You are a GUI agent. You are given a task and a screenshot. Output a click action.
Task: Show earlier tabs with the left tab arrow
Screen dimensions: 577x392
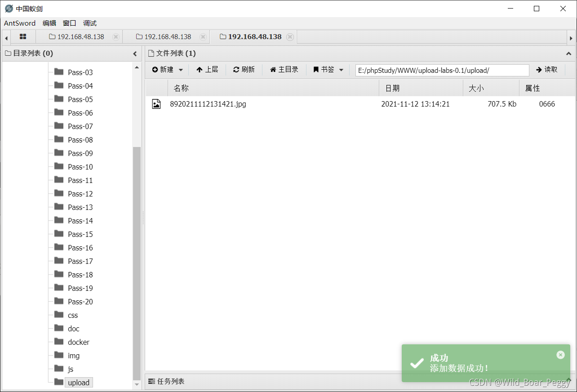coord(6,38)
